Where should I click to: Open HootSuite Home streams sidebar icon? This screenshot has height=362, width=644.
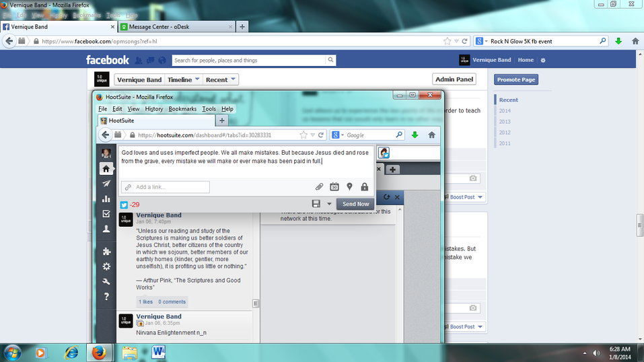(x=106, y=169)
